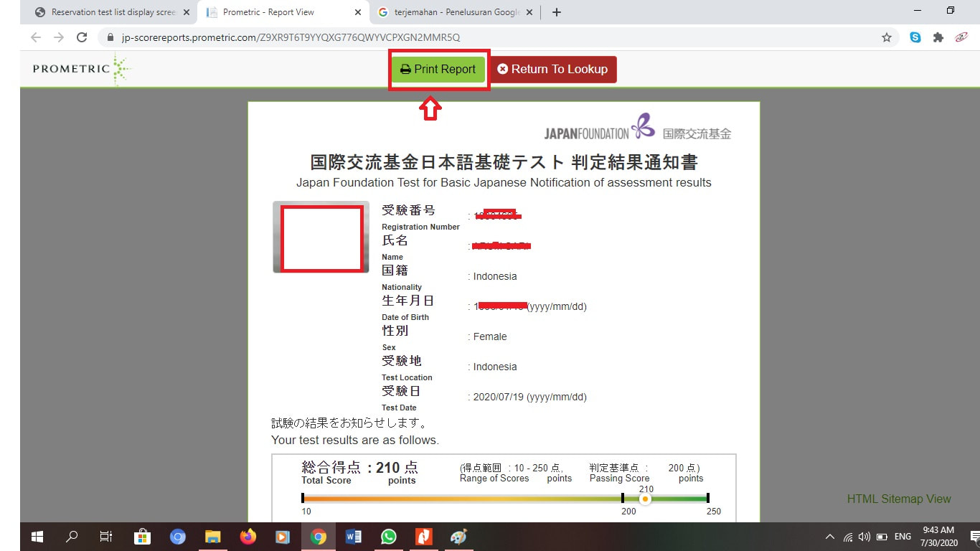The image size is (980, 551).
Task: Click the address bar URL field
Action: click(495, 37)
